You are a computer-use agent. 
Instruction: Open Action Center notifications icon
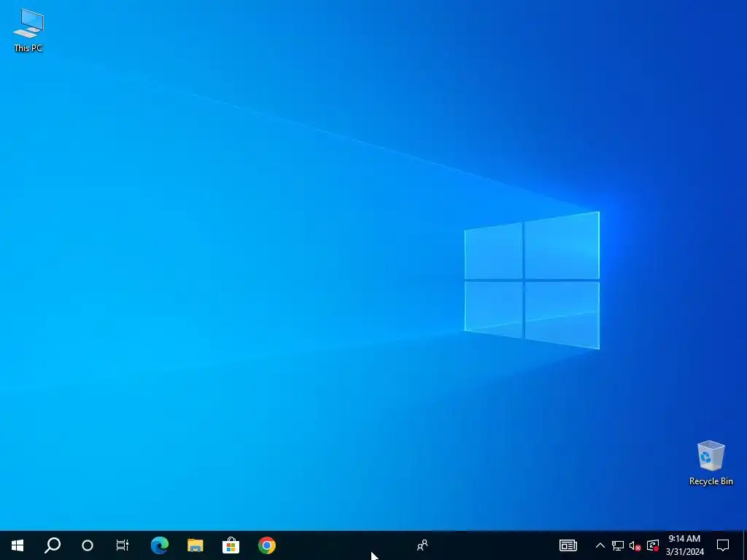(723, 545)
